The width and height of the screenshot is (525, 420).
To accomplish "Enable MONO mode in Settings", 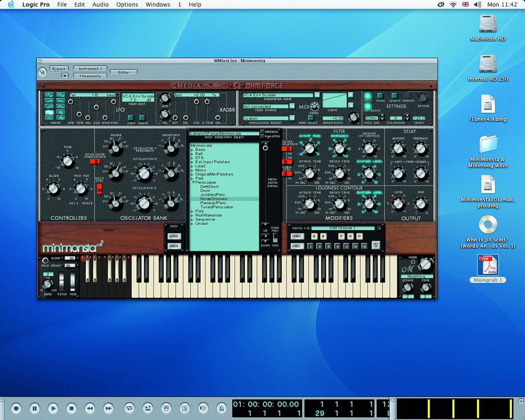I will 380,95.
